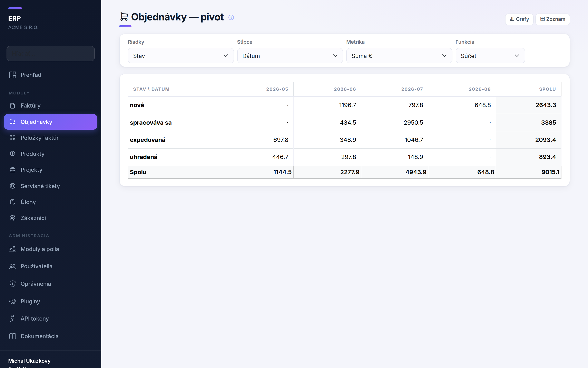Click the 'expedovaná' row label
588x368 pixels.
click(x=147, y=140)
